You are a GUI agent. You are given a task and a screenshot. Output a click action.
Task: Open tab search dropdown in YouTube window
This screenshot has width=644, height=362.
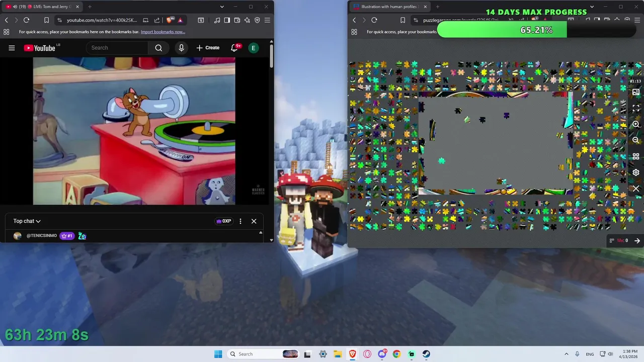[x=222, y=7]
